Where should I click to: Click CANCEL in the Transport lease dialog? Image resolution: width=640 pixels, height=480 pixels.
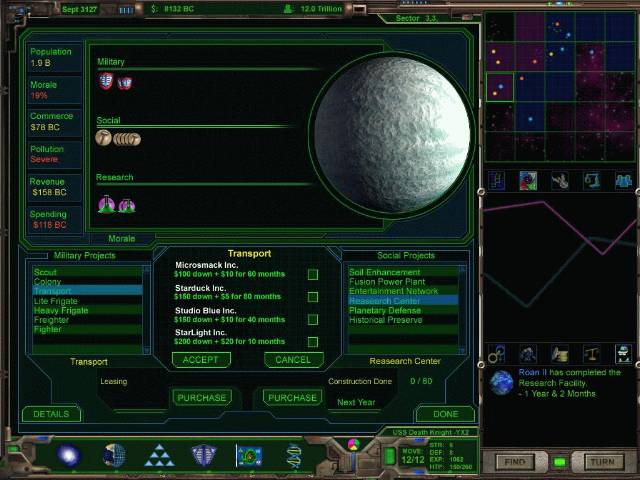click(x=293, y=360)
